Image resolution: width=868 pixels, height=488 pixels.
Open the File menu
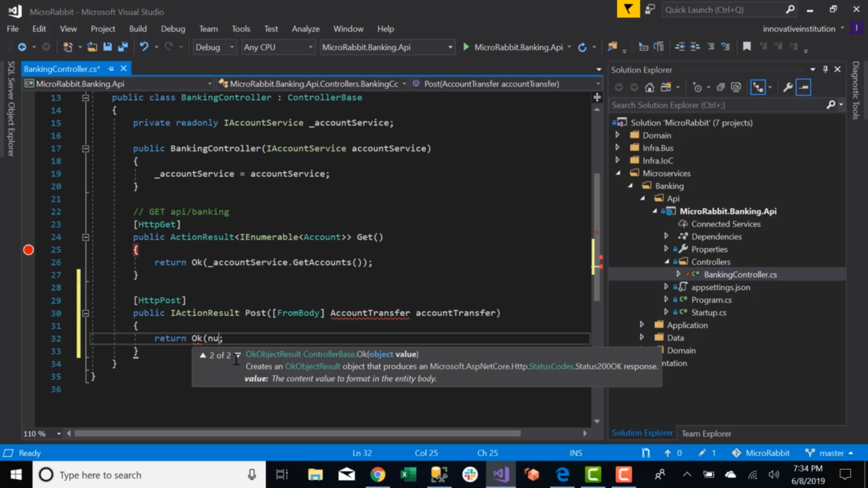point(13,28)
